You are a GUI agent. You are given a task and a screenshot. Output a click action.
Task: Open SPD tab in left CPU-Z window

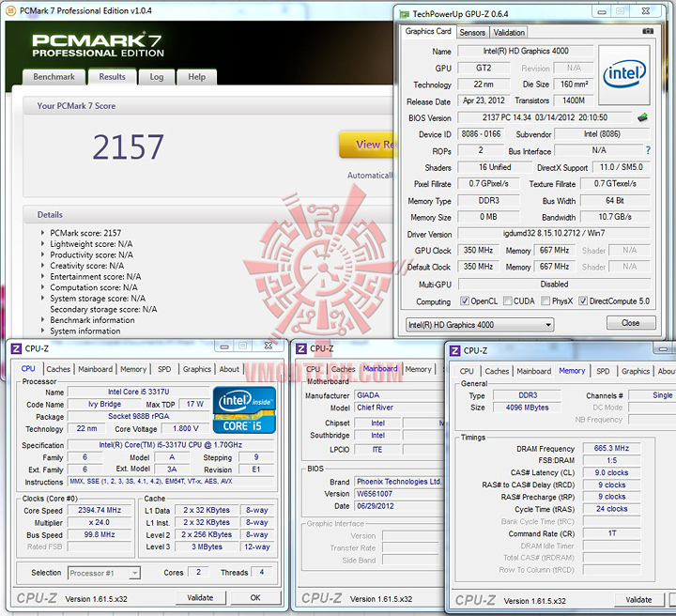tap(164, 369)
